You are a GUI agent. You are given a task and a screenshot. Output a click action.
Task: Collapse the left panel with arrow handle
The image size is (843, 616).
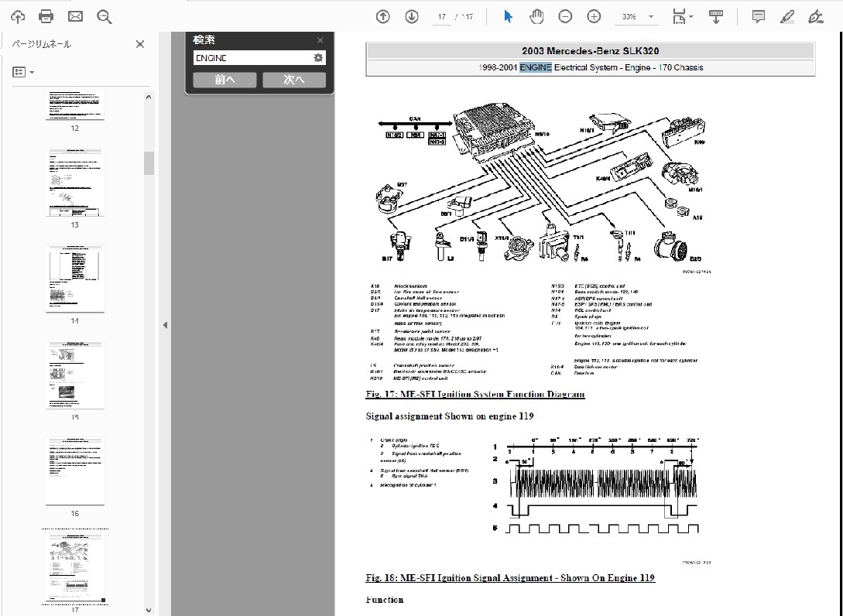point(165,325)
